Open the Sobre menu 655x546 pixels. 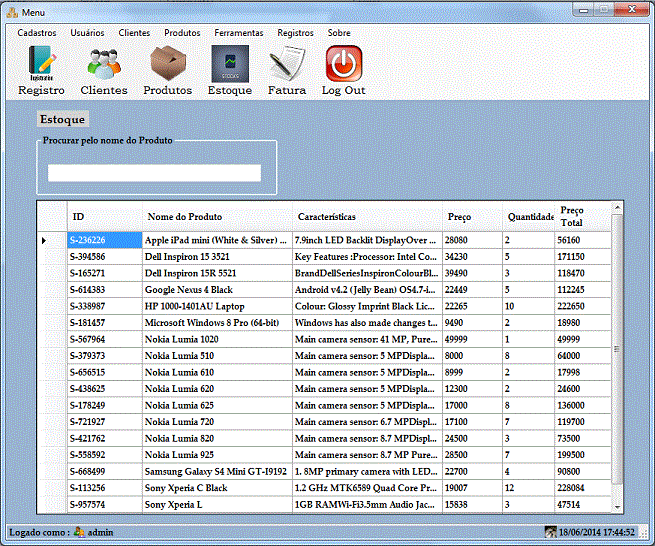pyautogui.click(x=339, y=33)
